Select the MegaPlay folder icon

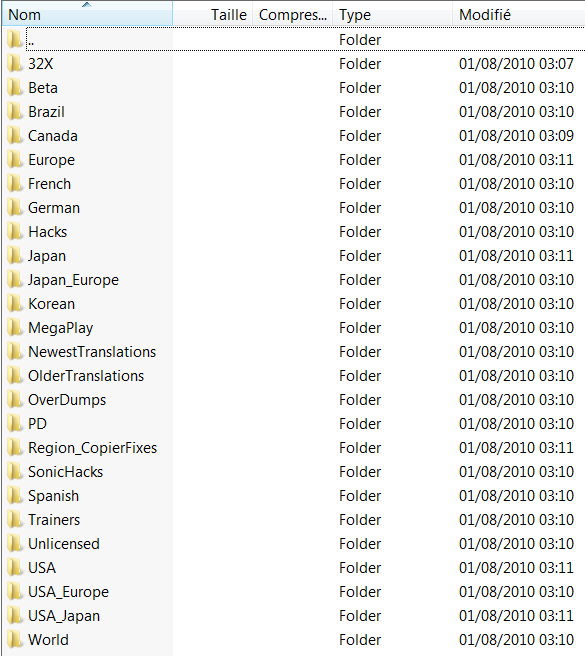[x=15, y=328]
